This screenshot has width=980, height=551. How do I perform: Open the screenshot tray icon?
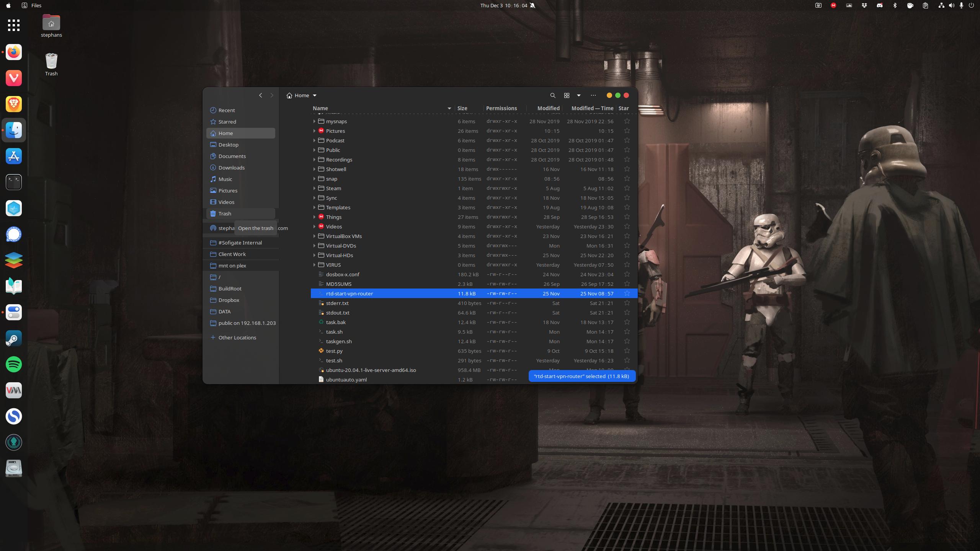[818, 5]
